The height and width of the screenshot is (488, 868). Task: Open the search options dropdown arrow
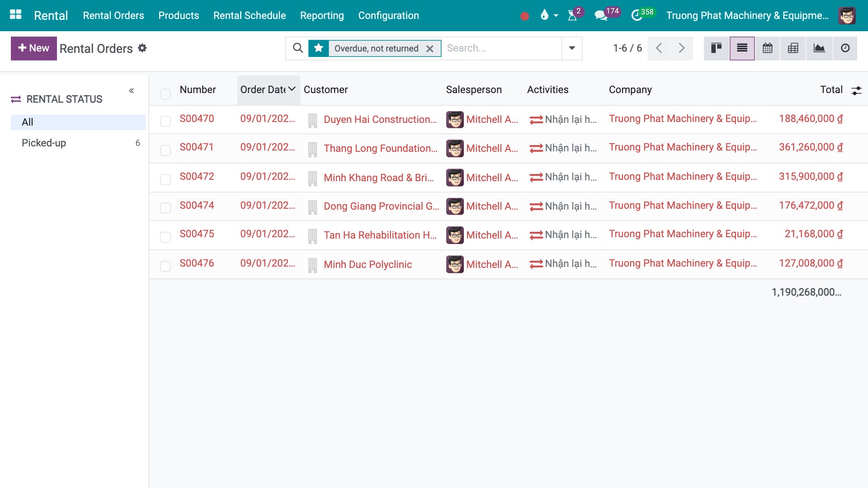pyautogui.click(x=572, y=48)
